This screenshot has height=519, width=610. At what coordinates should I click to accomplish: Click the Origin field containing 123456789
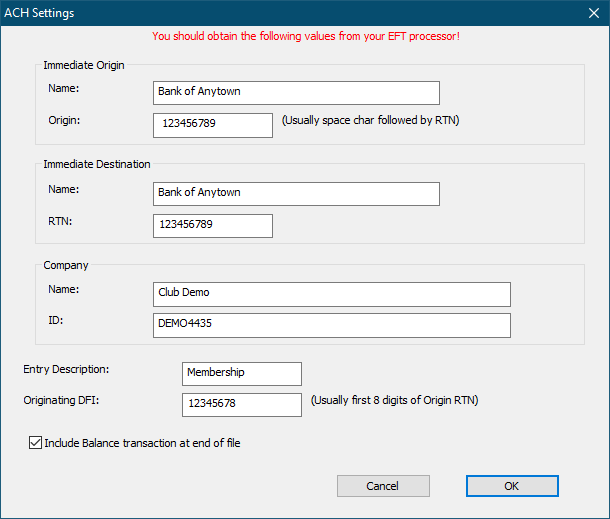[x=213, y=125]
